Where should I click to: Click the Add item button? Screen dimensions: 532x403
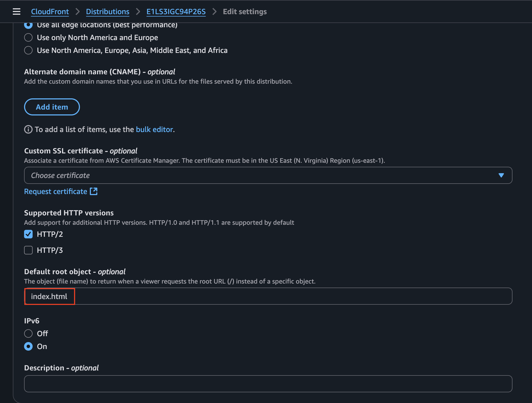[52, 107]
